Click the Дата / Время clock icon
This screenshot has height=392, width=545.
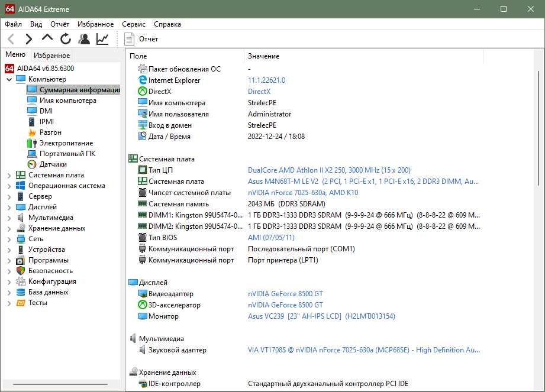pos(143,136)
